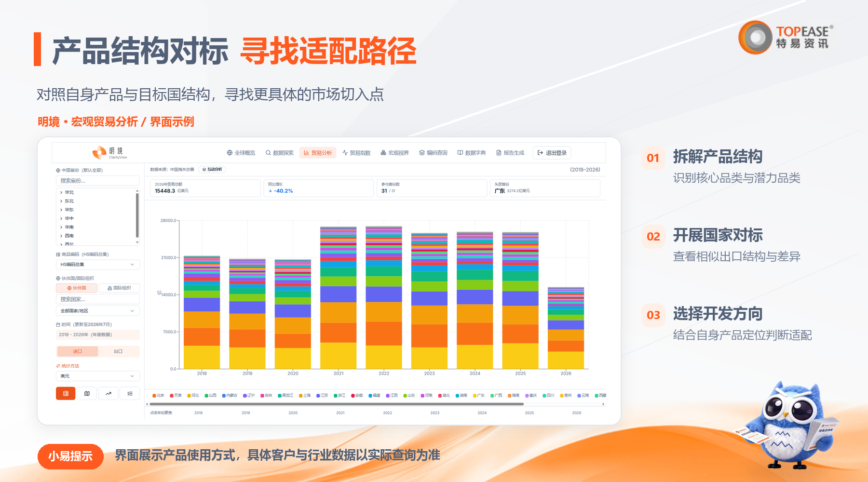Switch to the list view icon
Viewport: 868px width, 482px height.
tap(130, 393)
